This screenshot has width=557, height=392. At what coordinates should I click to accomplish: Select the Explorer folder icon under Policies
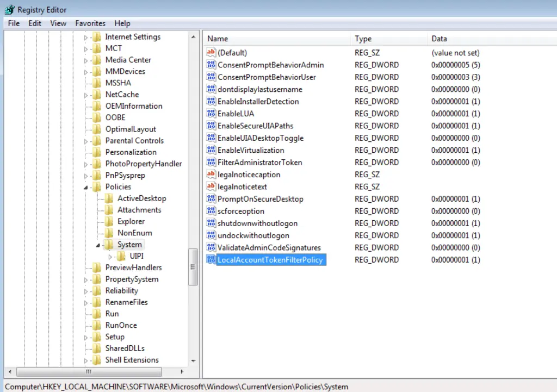point(109,222)
